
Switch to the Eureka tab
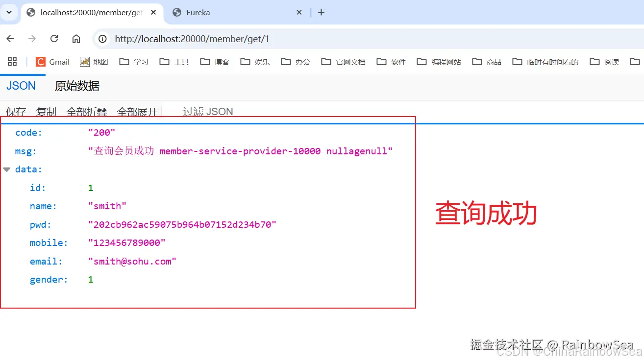coord(237,13)
